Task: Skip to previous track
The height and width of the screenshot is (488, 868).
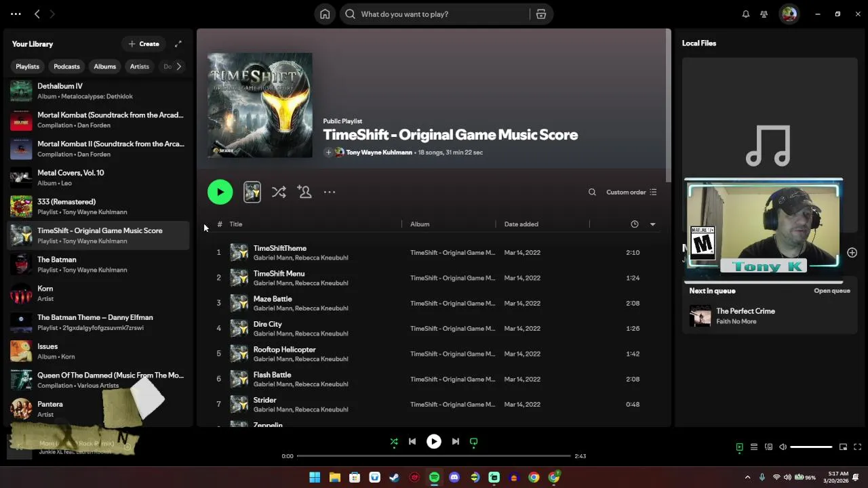Action: (412, 442)
